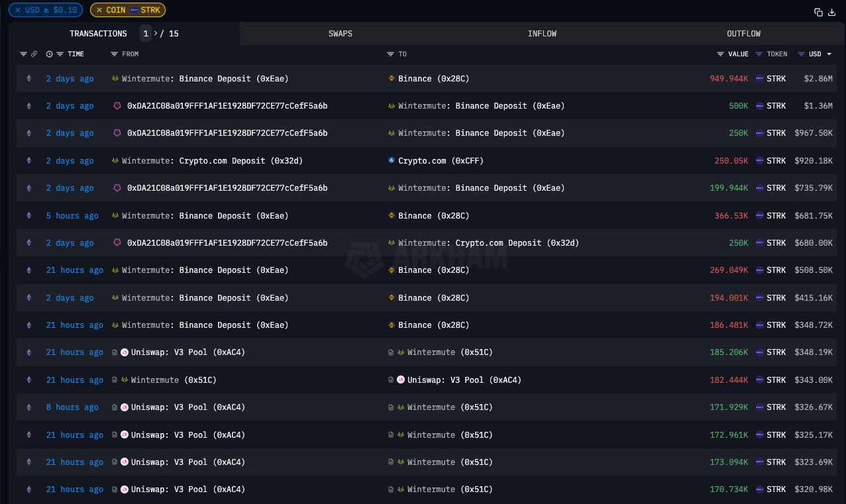Click the Wintermute logo in the $680.00K row recipient
846x504 pixels.
(392, 243)
